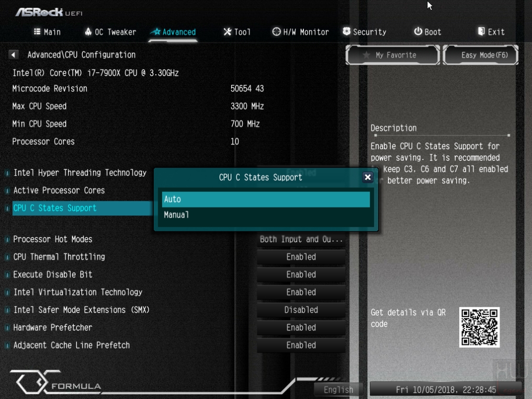Image resolution: width=532 pixels, height=399 pixels.
Task: Select the Advanced tab
Action: [173, 32]
